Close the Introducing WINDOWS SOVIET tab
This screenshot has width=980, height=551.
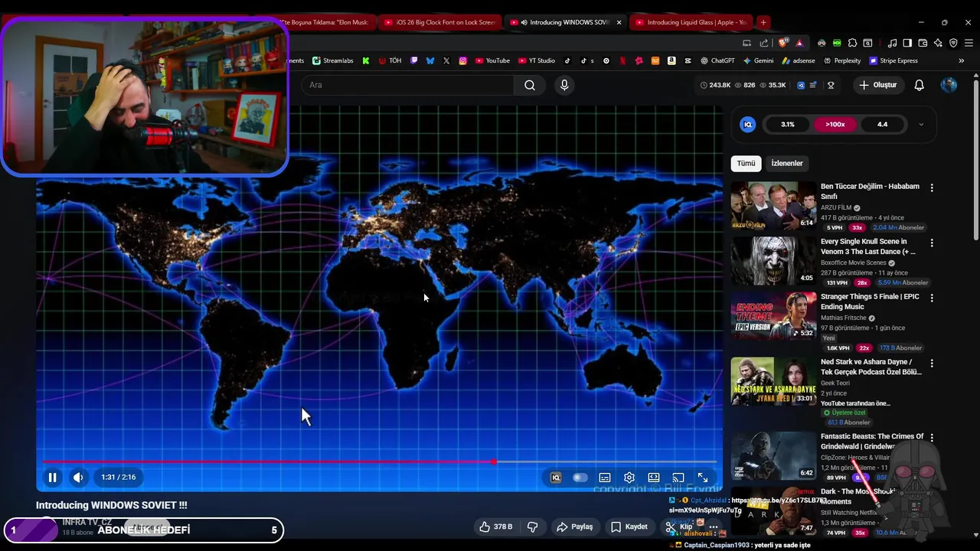[619, 22]
